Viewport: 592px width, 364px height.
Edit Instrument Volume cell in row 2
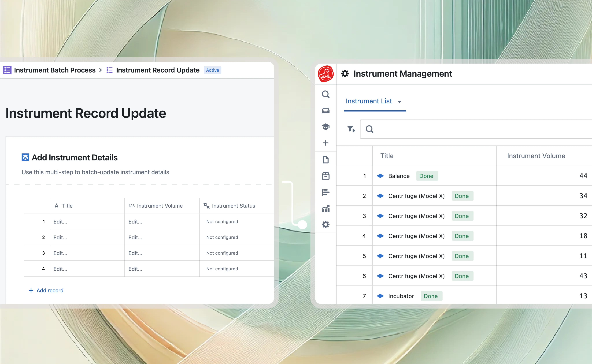click(x=162, y=237)
